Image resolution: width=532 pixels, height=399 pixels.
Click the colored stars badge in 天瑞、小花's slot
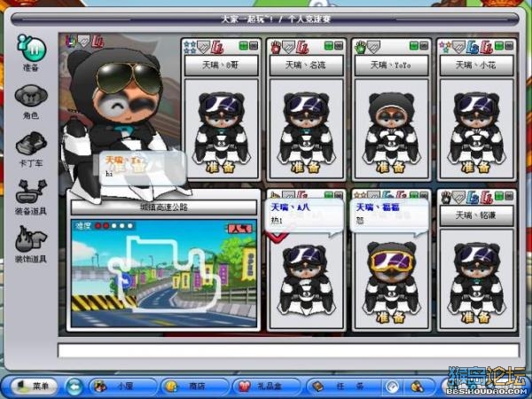[x=445, y=47]
